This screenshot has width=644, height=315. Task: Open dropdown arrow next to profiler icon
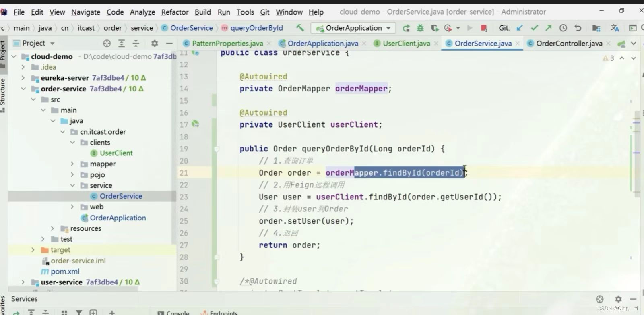pyautogui.click(x=458, y=28)
